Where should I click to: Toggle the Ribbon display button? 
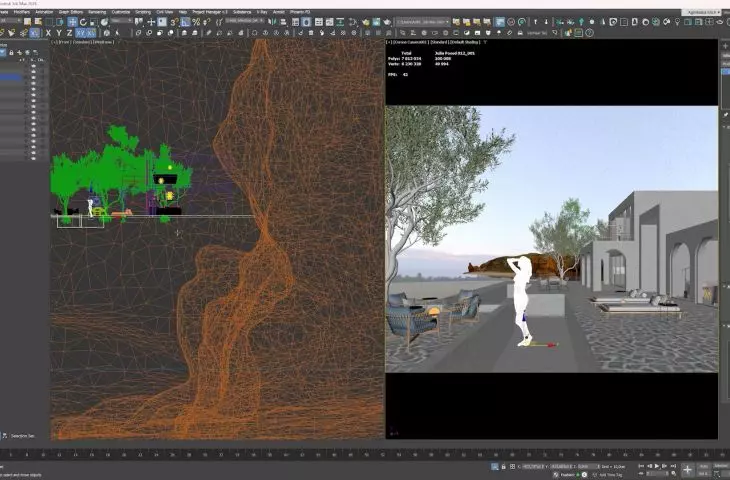click(x=319, y=22)
